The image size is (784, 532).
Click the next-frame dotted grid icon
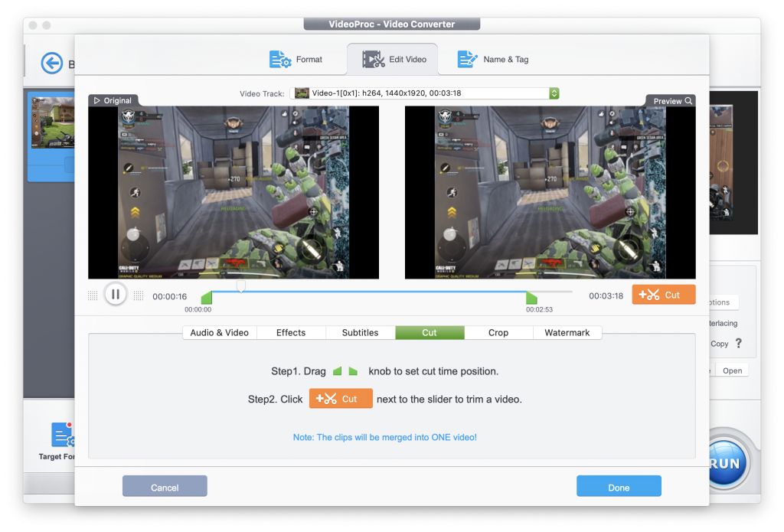[139, 295]
